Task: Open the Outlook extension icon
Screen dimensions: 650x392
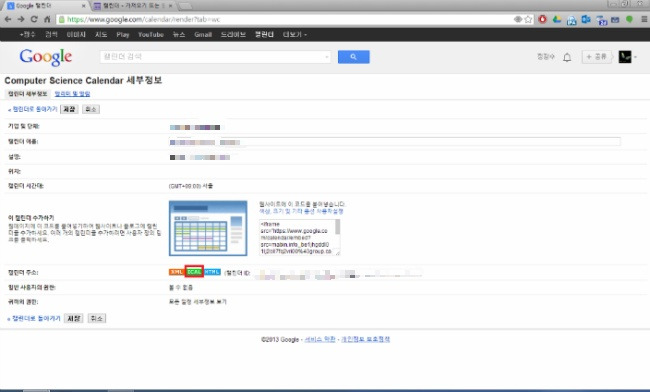Action: (586, 19)
